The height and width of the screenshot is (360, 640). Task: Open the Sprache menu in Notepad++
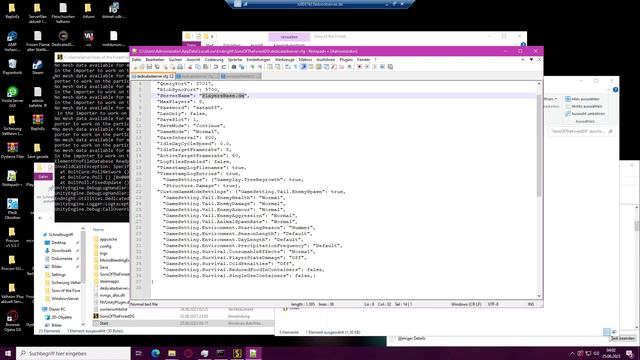(x=235, y=60)
